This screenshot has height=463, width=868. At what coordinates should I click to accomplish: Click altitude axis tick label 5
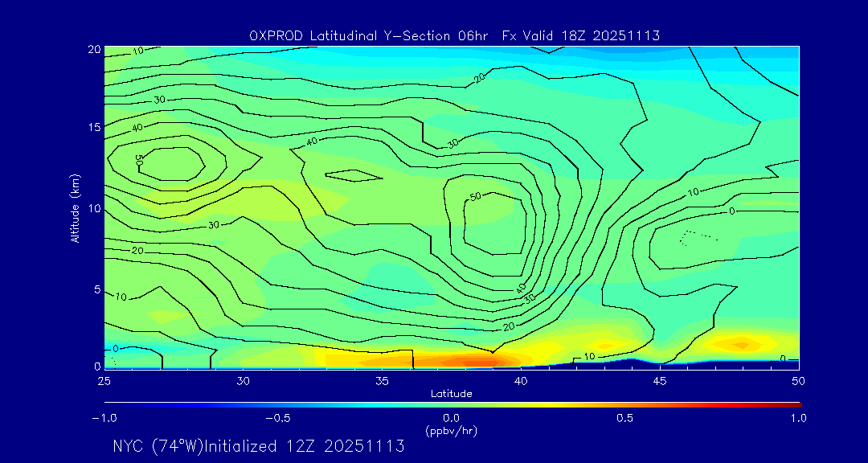[x=97, y=289]
